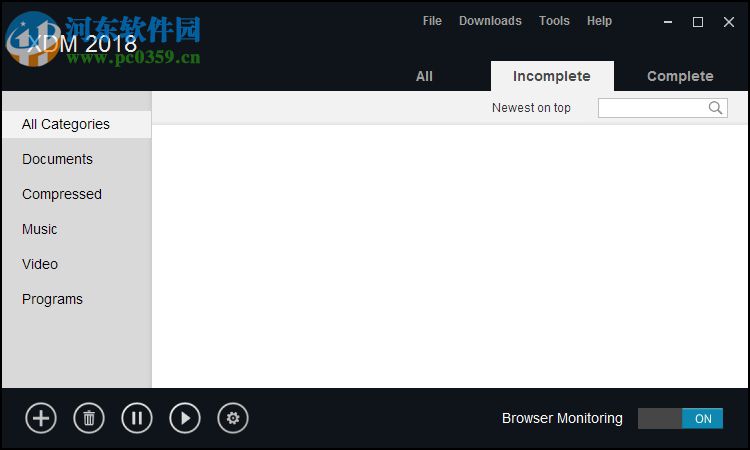Screen dimensions: 750x450
Task: Resume download with the play icon
Action: (185, 418)
